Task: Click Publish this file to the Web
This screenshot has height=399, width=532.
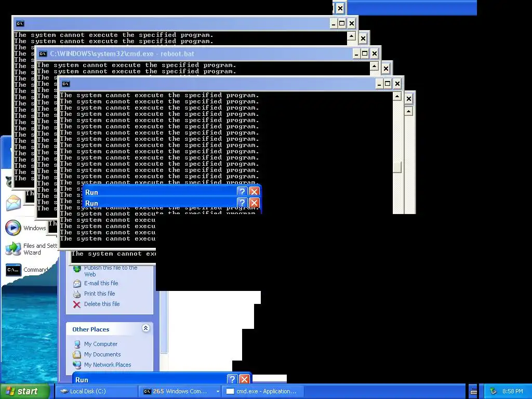Action: tap(111, 271)
